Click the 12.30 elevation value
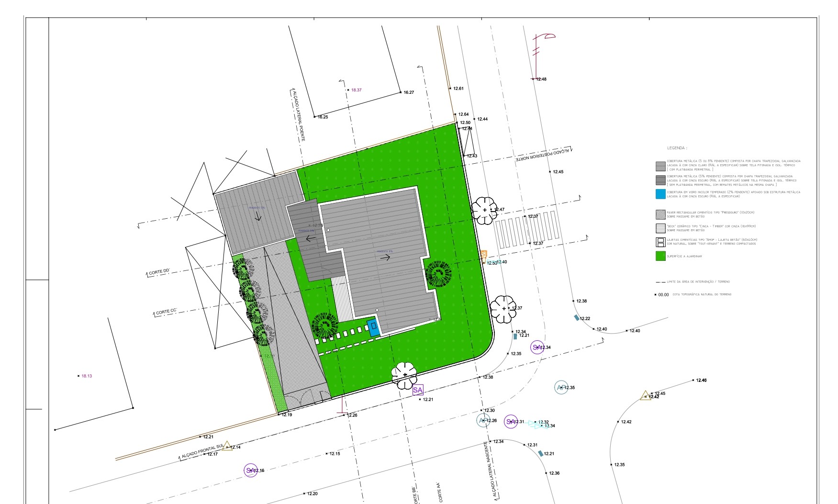Screen dimensions: 838x504 point(489,411)
